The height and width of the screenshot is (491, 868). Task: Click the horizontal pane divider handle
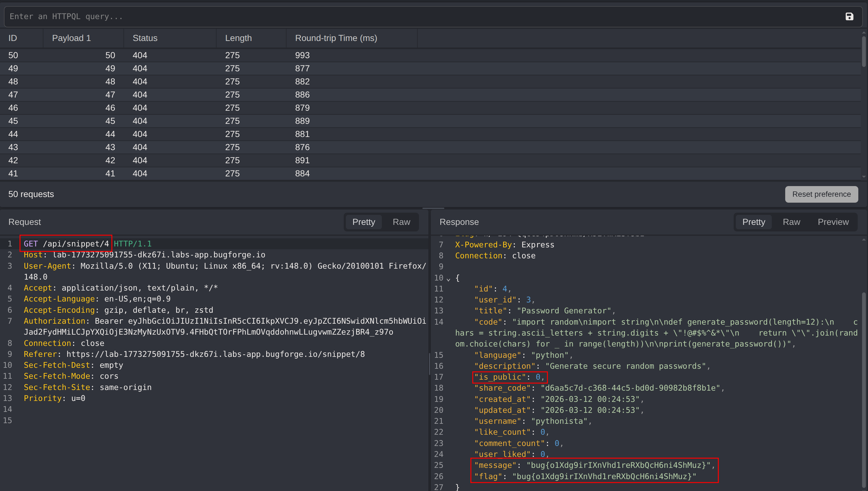click(x=433, y=208)
